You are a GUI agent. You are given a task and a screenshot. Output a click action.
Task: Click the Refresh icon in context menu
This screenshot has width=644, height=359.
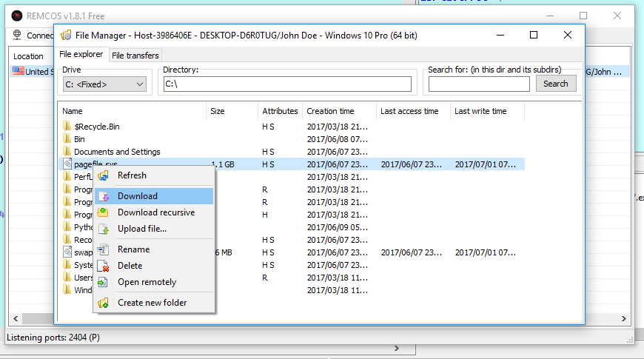pos(103,176)
